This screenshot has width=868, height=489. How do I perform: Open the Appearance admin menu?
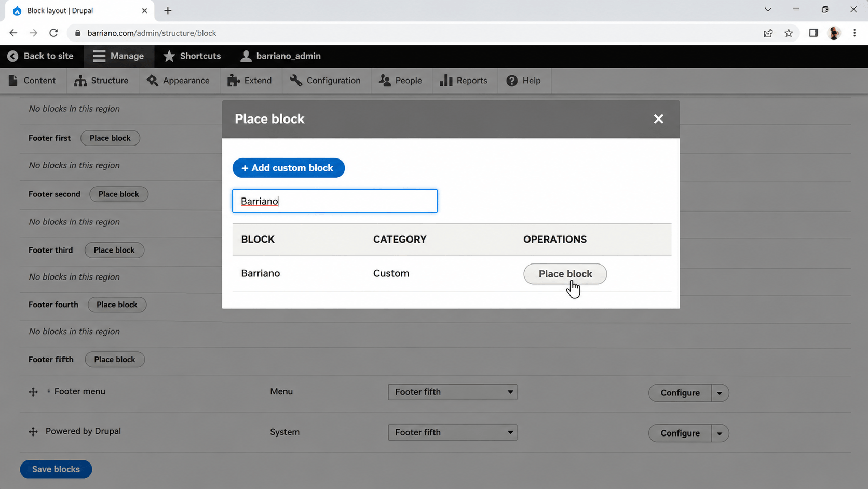[179, 81]
